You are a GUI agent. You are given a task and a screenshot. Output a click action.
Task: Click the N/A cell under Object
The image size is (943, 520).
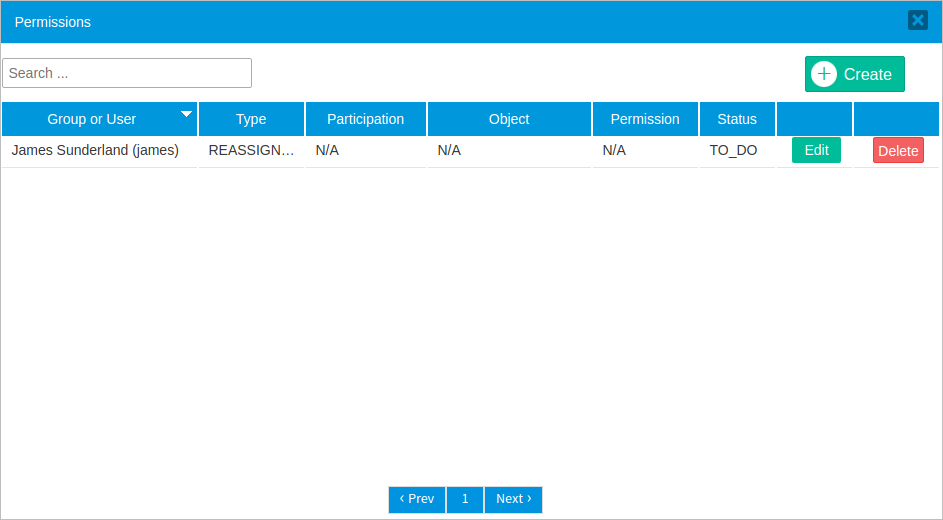(449, 151)
